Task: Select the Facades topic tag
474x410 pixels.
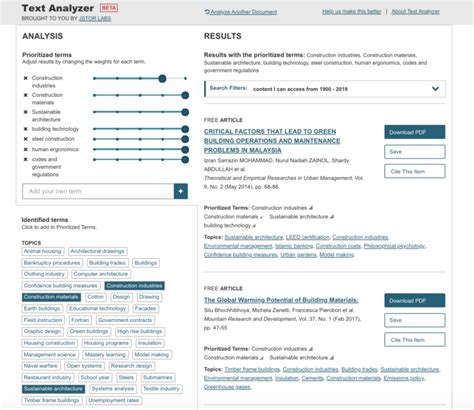Action: [x=145, y=309]
